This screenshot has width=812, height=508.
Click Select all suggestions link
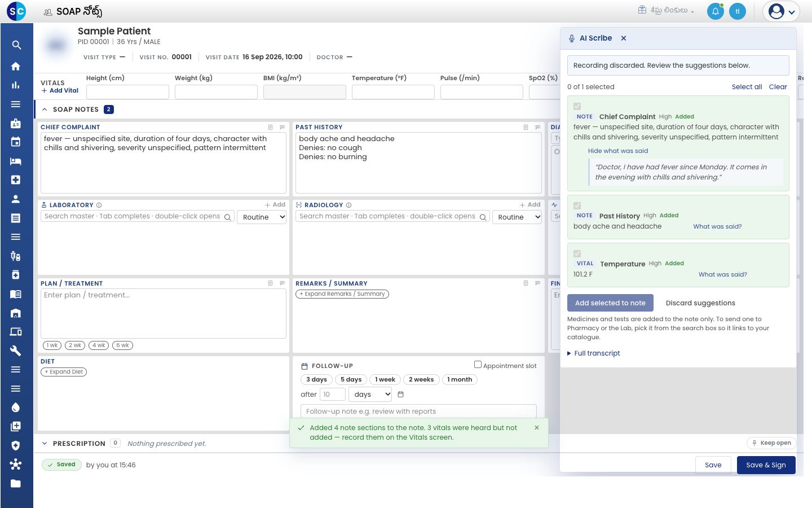[747, 87]
